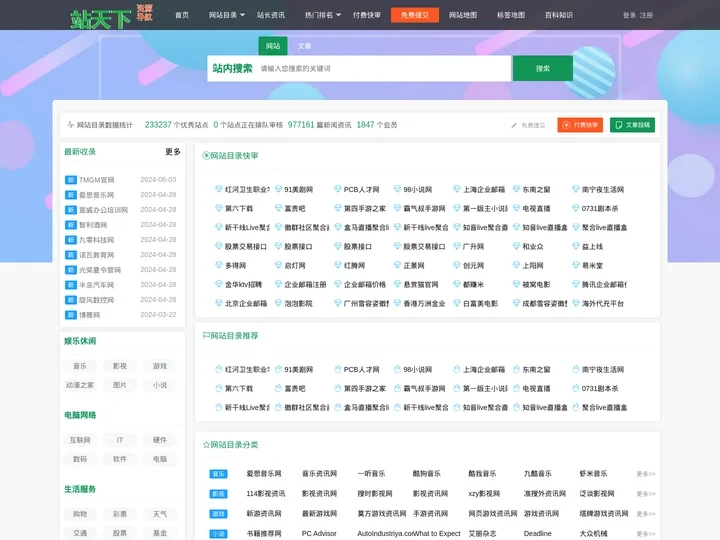
Task: Switch to the 文章 search tab
Action: tap(304, 46)
